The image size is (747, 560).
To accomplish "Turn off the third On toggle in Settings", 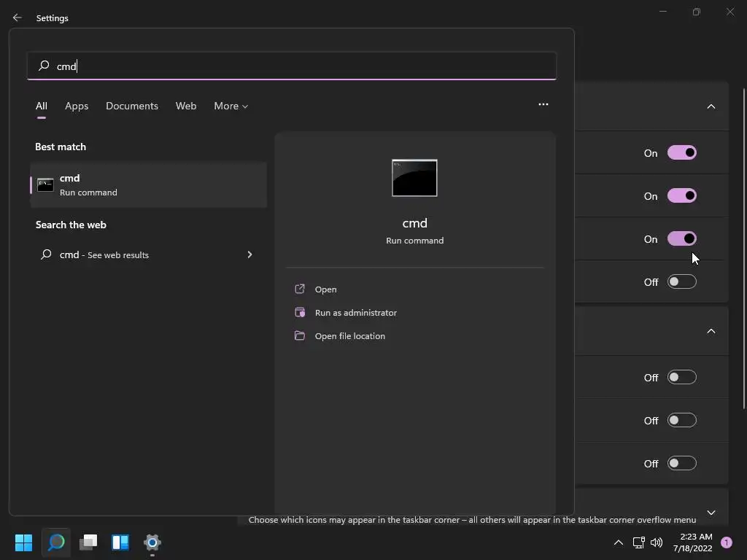I will click(x=682, y=238).
